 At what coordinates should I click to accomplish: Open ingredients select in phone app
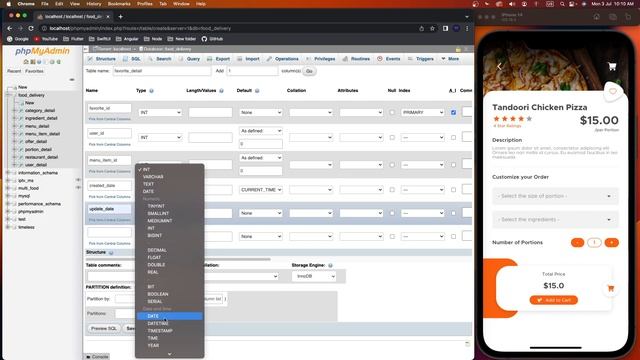click(555, 220)
